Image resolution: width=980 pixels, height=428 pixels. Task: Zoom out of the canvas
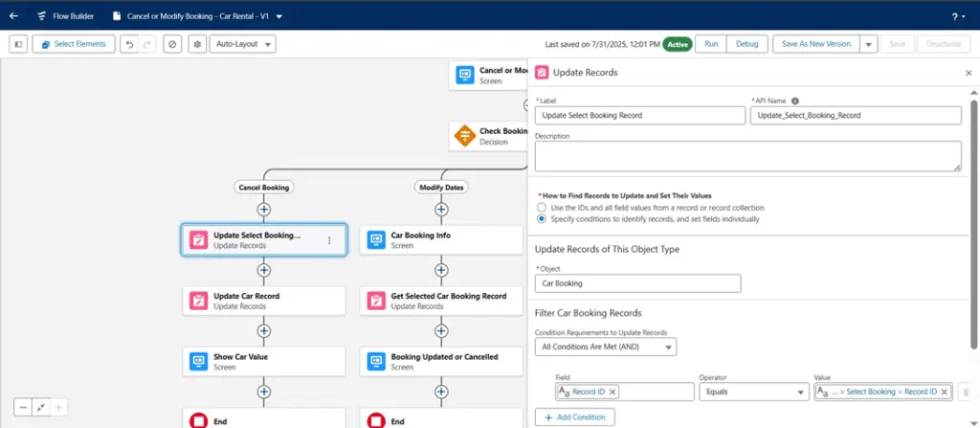pyautogui.click(x=23, y=407)
